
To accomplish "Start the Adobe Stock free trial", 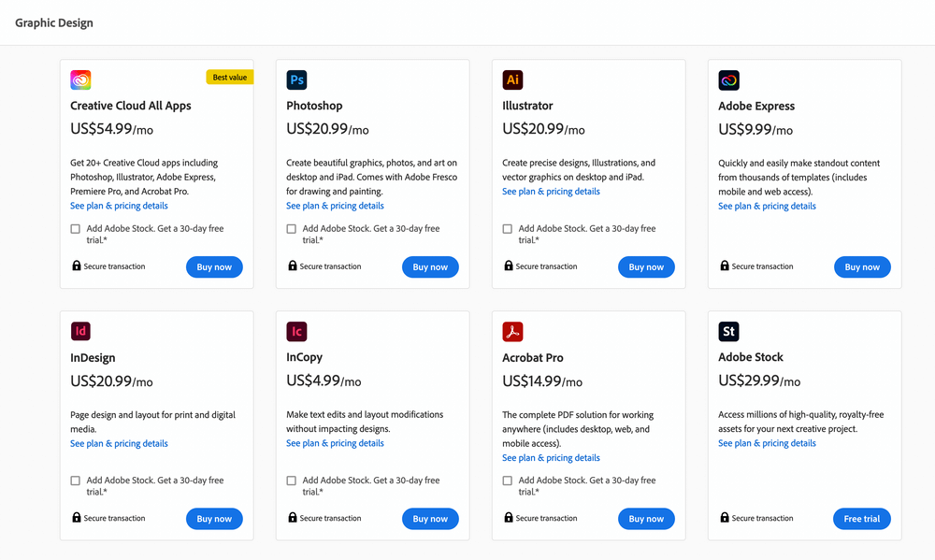I will pos(862,519).
